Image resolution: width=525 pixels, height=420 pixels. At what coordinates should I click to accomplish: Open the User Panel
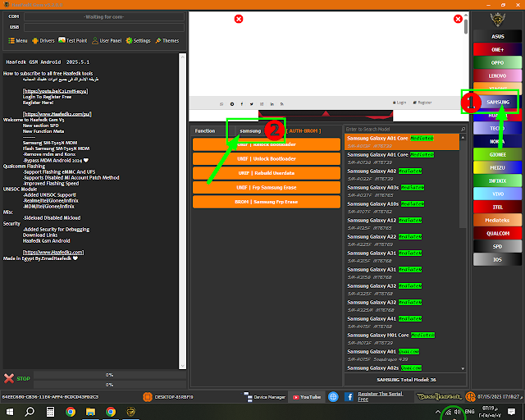tap(107, 40)
